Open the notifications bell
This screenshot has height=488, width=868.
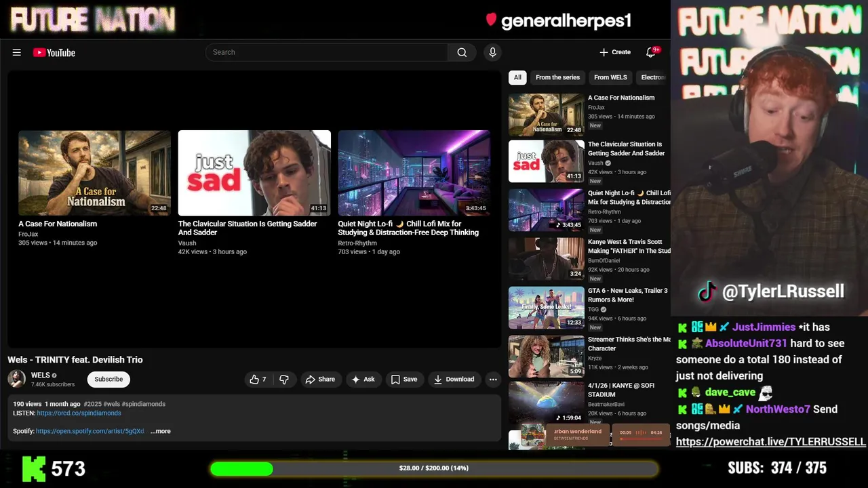click(x=651, y=52)
